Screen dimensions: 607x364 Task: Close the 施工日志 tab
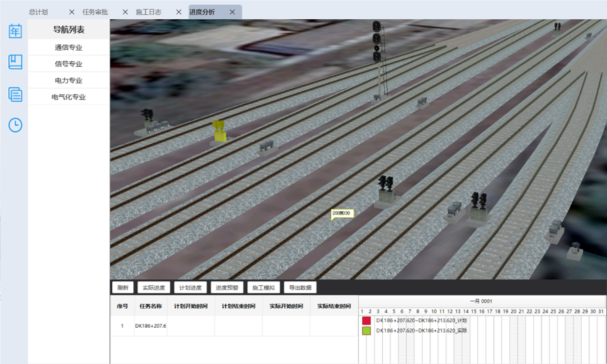(x=178, y=12)
